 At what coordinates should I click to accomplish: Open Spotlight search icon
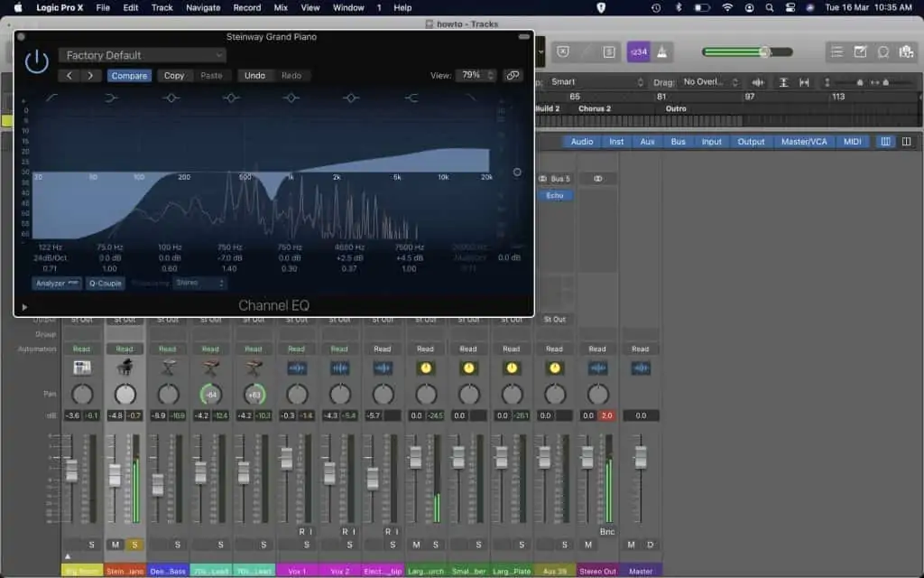coord(769,7)
